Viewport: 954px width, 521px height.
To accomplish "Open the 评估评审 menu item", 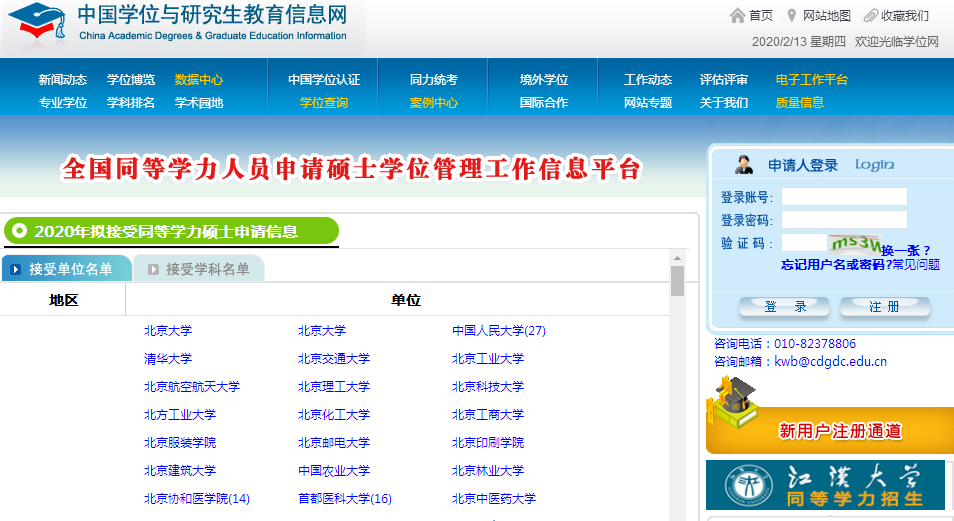I will (724, 80).
